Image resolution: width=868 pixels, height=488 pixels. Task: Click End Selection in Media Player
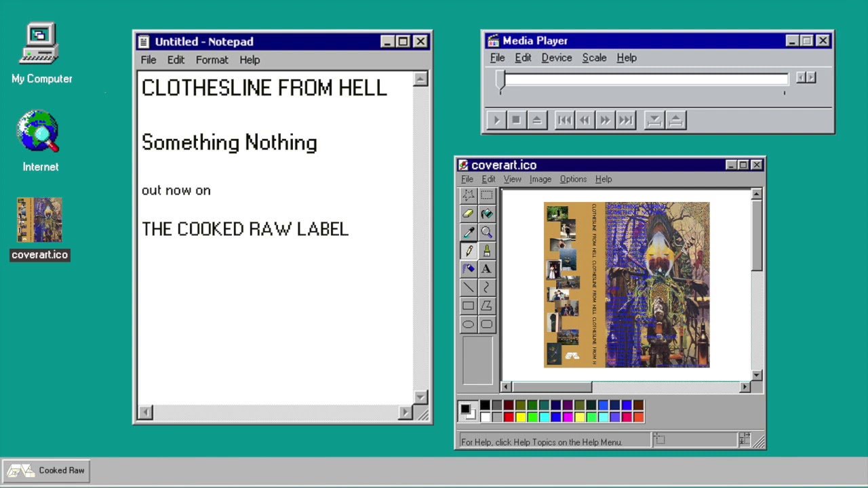pyautogui.click(x=675, y=120)
